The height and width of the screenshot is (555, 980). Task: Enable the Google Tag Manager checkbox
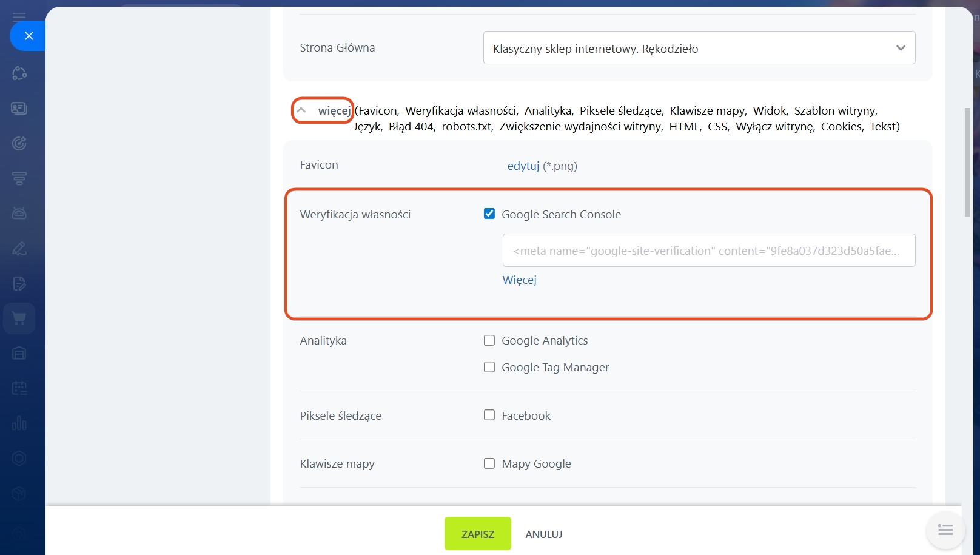click(489, 367)
